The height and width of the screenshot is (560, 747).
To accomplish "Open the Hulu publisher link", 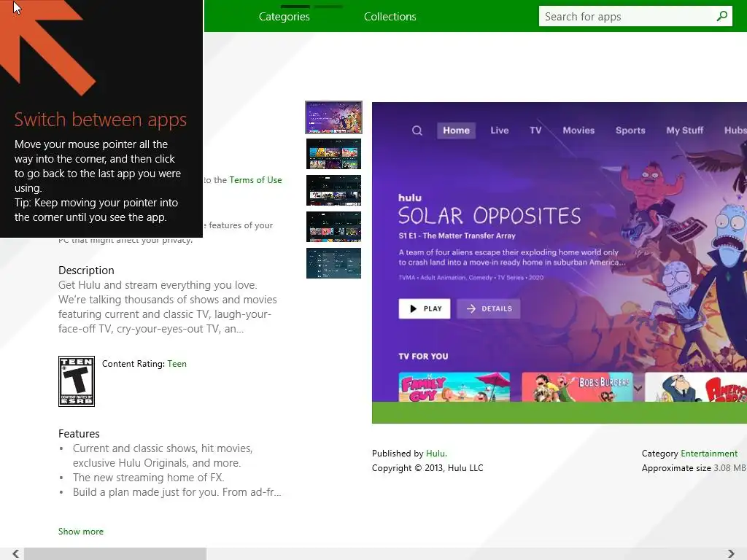I will coord(436,454).
